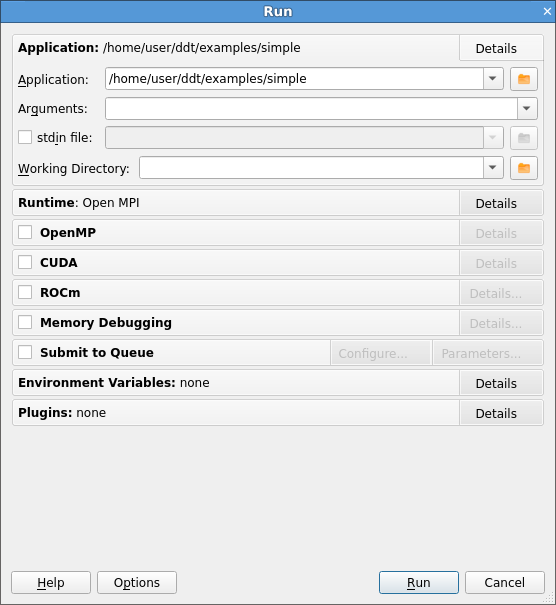Enable Submit to Queue checkbox
556x605 pixels.
point(25,352)
